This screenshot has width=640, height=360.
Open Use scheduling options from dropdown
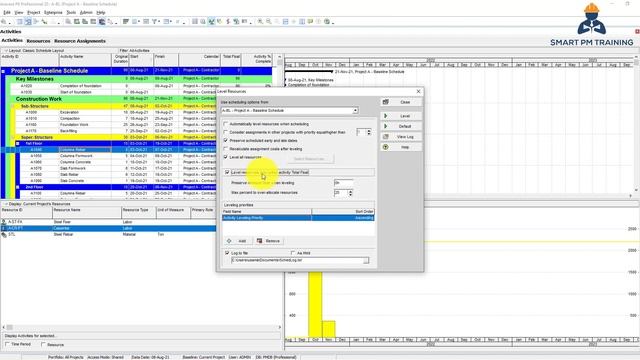[x=355, y=111]
